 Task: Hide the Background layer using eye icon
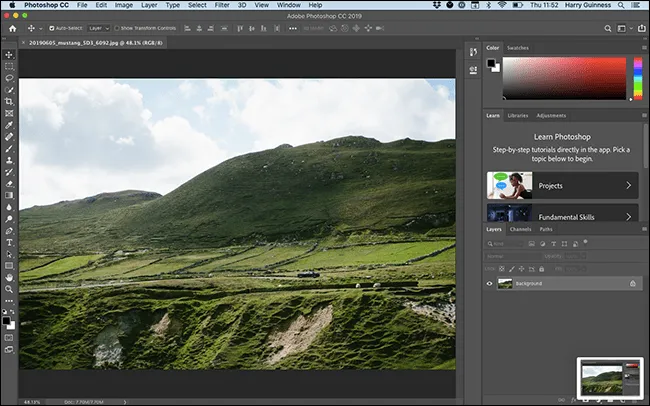pos(490,284)
